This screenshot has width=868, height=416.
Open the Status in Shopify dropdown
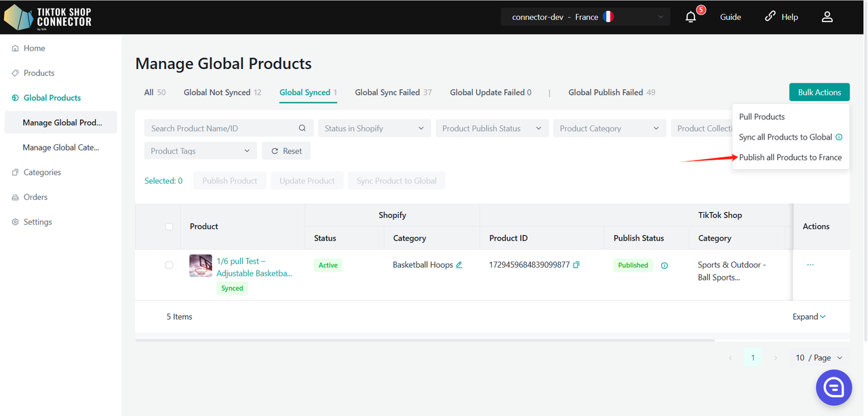(374, 129)
